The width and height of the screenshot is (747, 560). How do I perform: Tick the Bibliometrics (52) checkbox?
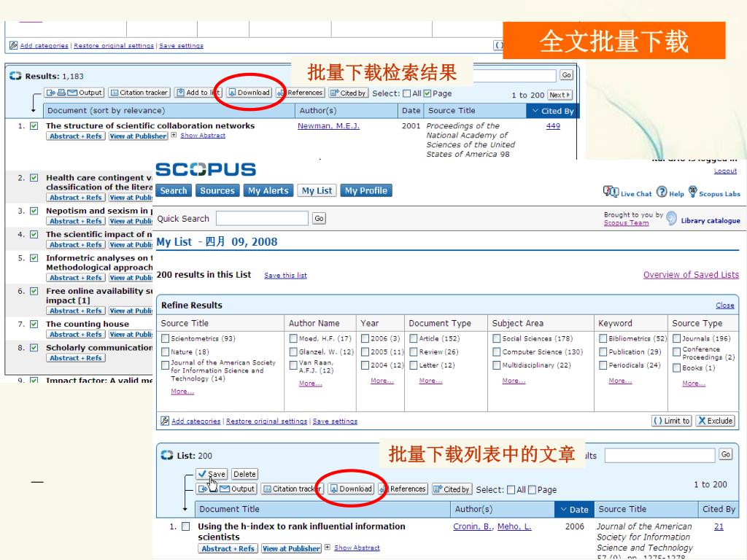click(x=603, y=338)
